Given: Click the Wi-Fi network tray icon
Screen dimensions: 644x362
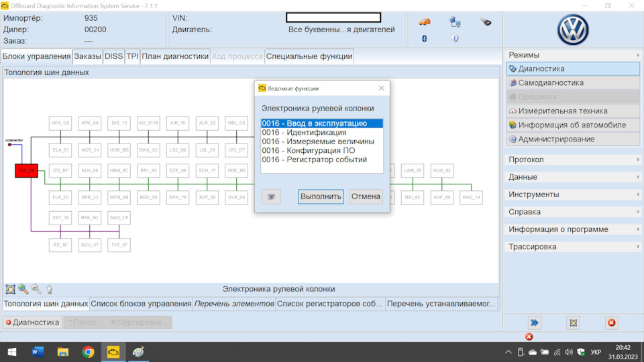Looking at the screenshot, I should (x=557, y=352).
